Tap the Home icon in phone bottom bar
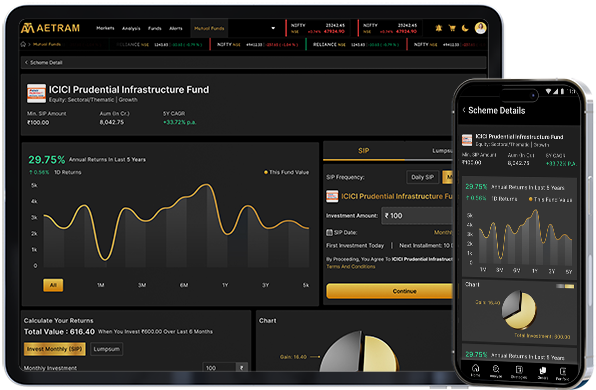Image resolution: width=596 pixels, height=390 pixels. 475,369
